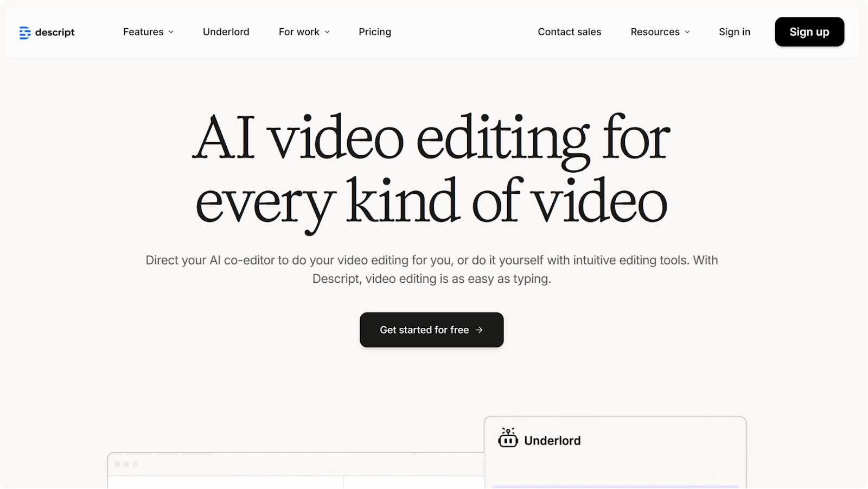This screenshot has height=489, width=868.
Task: Click Get started for free
Action: point(431,330)
